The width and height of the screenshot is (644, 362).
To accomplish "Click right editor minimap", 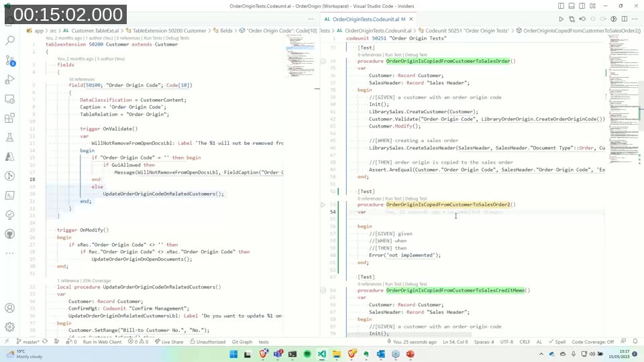I will click(x=623, y=99).
